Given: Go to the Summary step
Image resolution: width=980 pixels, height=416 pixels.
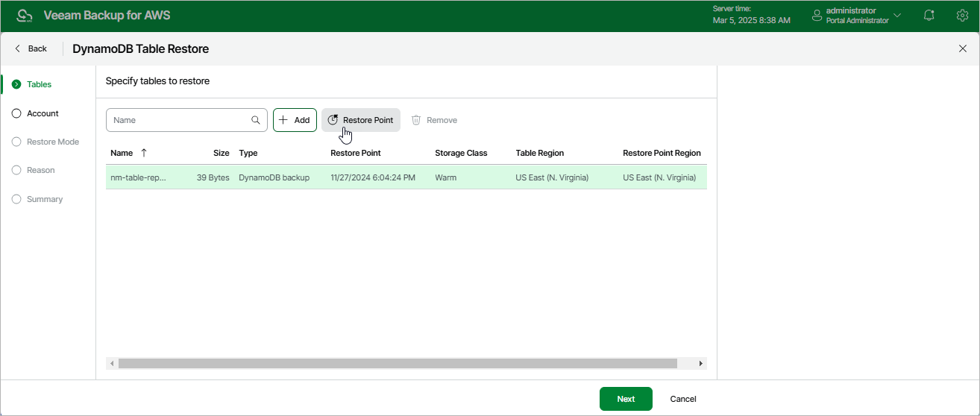Looking at the screenshot, I should tap(45, 199).
